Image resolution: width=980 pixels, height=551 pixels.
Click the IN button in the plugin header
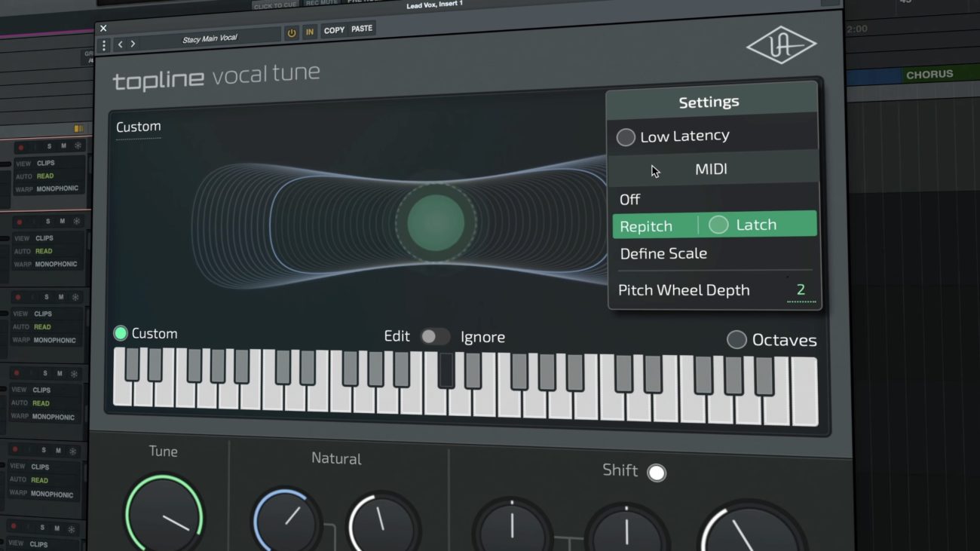(x=309, y=32)
